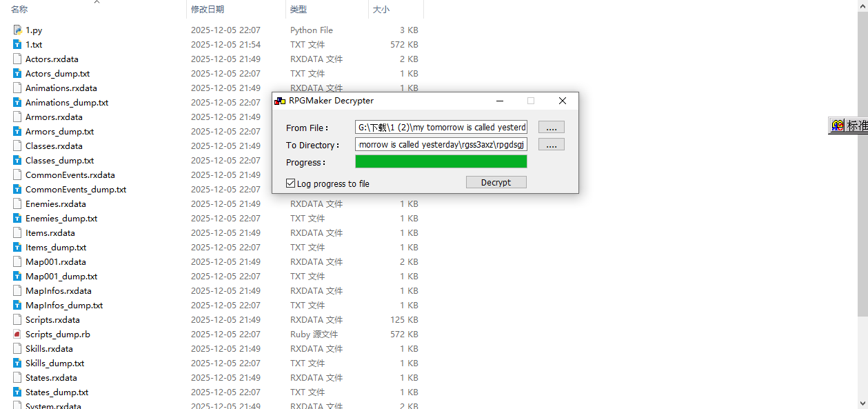Select the 1.txt text file icon
868x409 pixels.
tap(17, 44)
